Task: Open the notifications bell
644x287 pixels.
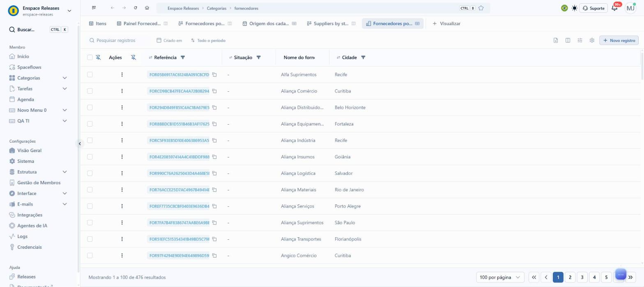Action: [615, 8]
